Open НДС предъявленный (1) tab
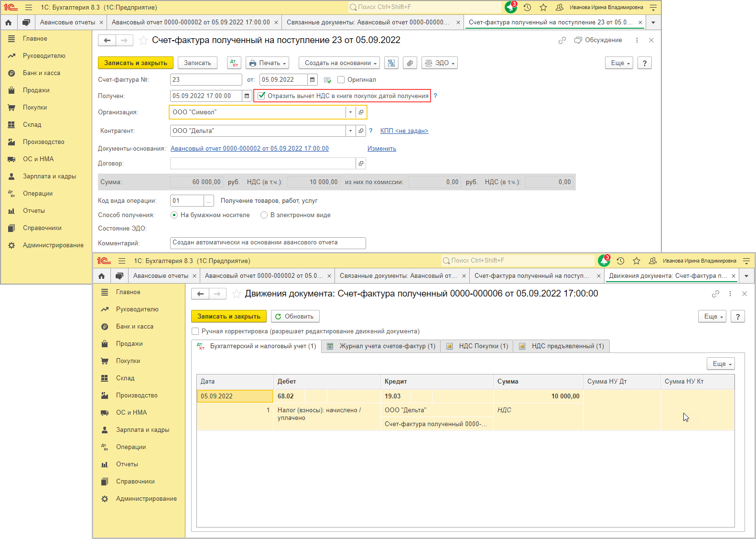Screen dimensions: 756x539 coord(562,346)
